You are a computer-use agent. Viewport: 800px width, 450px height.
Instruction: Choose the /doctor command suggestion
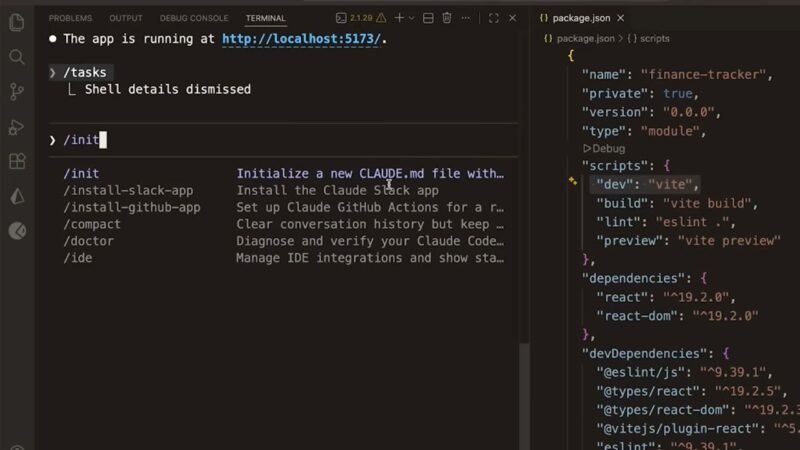284,241
